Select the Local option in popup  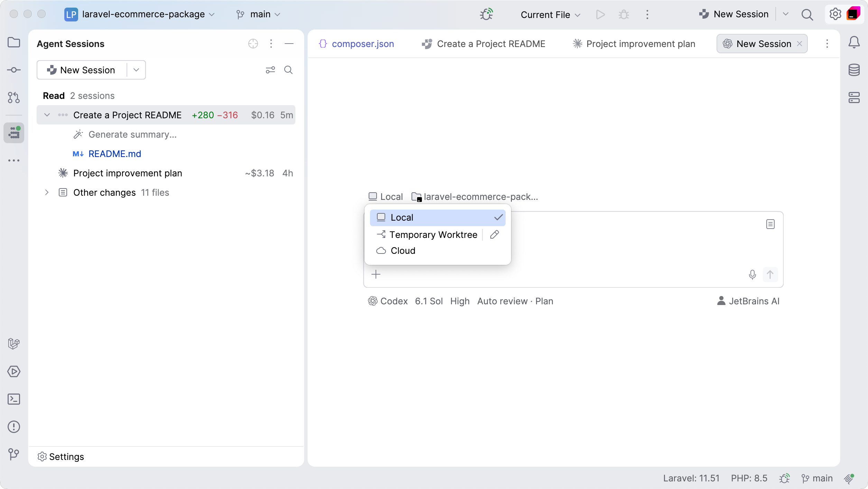tap(437, 218)
